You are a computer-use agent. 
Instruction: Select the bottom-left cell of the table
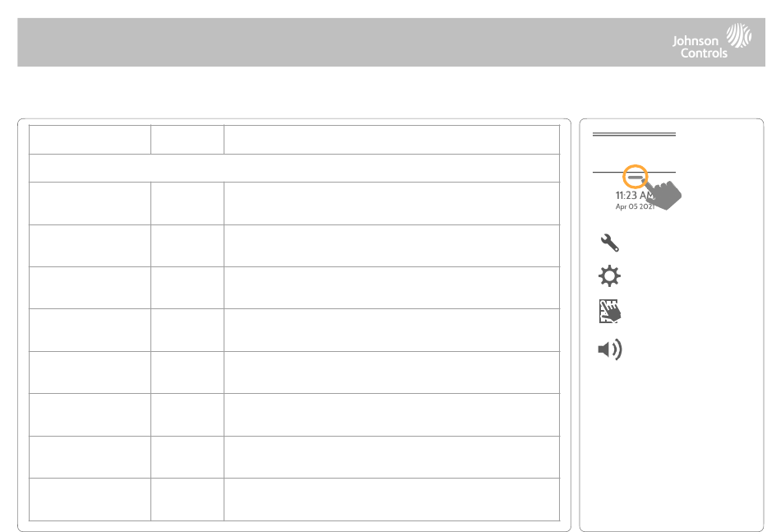90,500
